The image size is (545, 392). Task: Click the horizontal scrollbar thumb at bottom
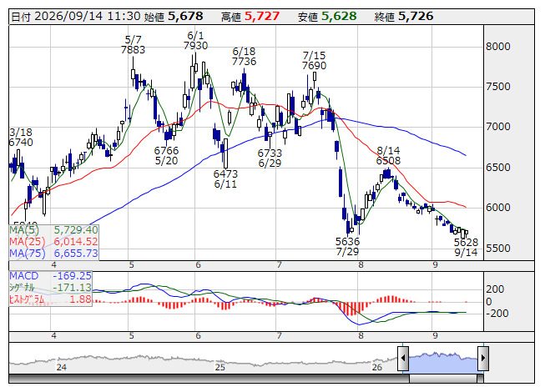coord(443,379)
